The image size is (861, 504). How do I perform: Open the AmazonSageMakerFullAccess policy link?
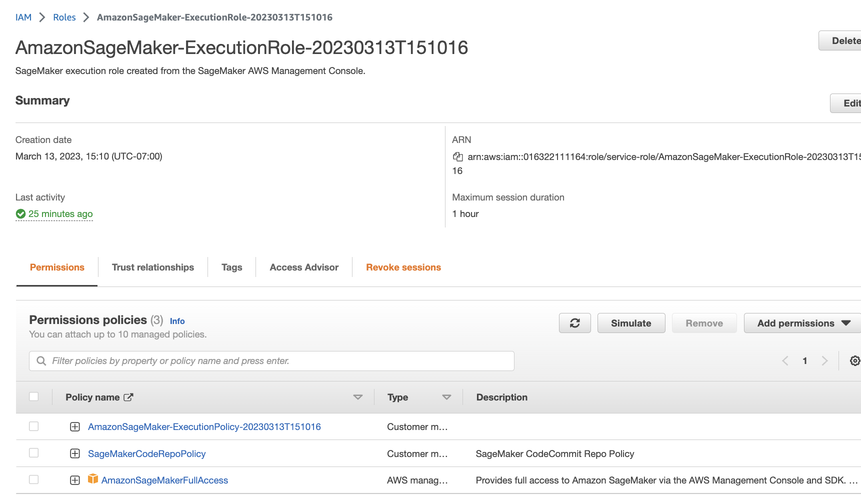(164, 480)
